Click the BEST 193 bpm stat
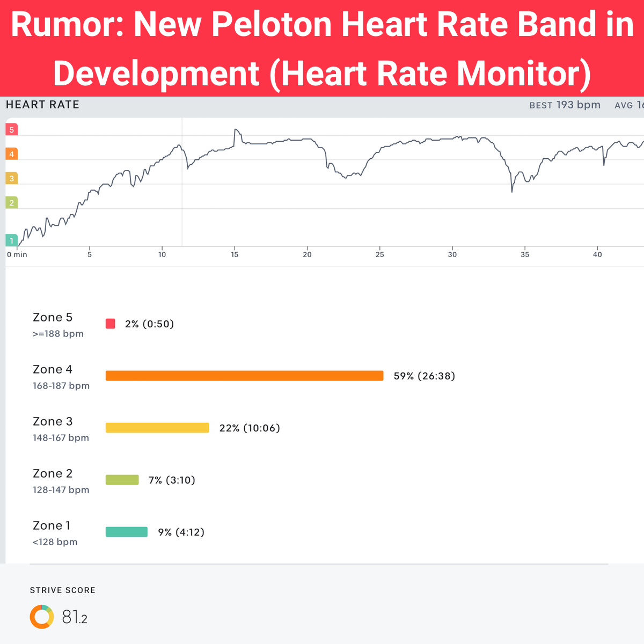644x644 pixels. coord(565,105)
